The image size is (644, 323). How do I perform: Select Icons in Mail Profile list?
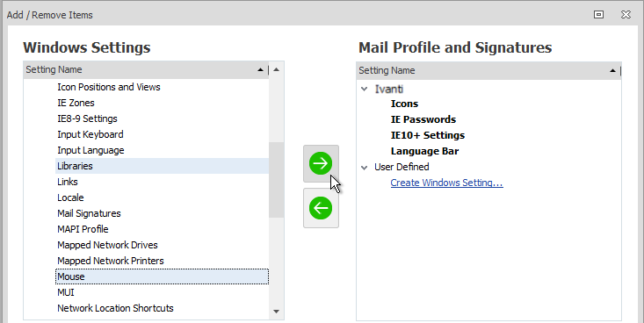404,104
